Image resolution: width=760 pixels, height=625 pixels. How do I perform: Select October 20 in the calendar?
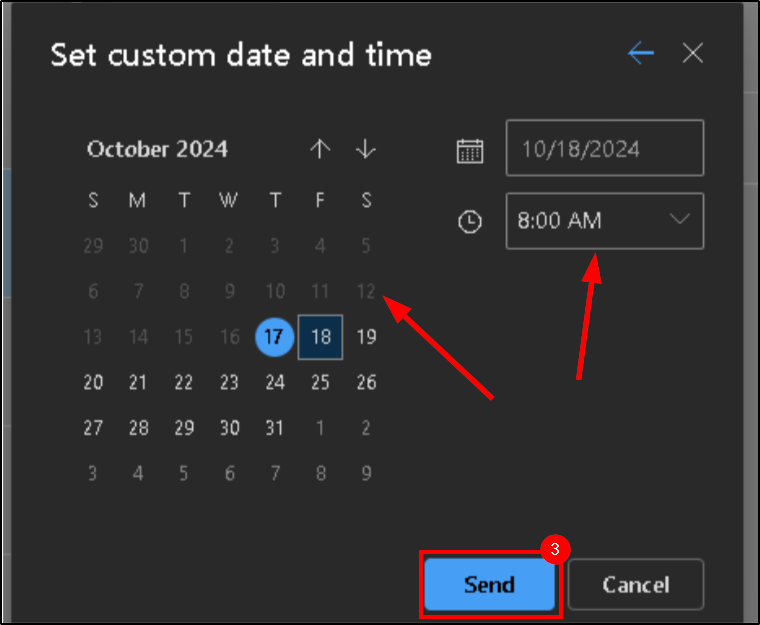[x=93, y=382]
